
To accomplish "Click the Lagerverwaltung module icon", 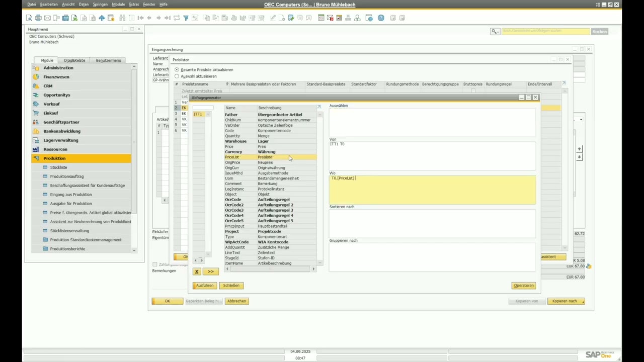I will (36, 140).
